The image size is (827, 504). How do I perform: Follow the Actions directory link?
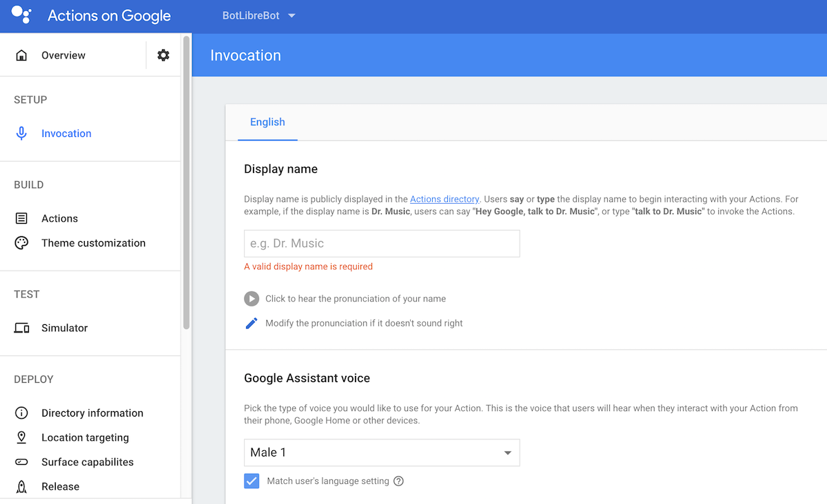445,199
